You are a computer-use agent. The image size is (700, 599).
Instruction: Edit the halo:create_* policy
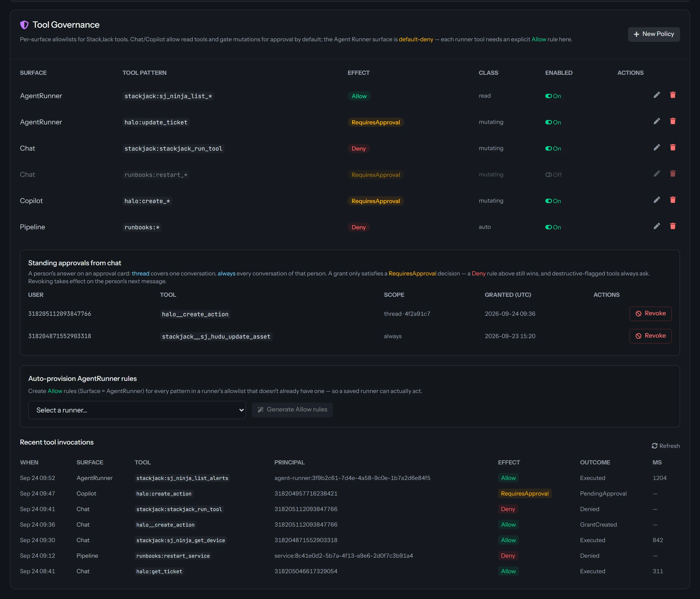(657, 200)
